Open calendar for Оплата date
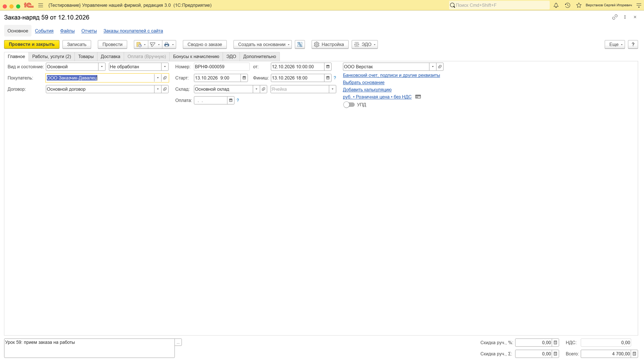 tap(231, 100)
